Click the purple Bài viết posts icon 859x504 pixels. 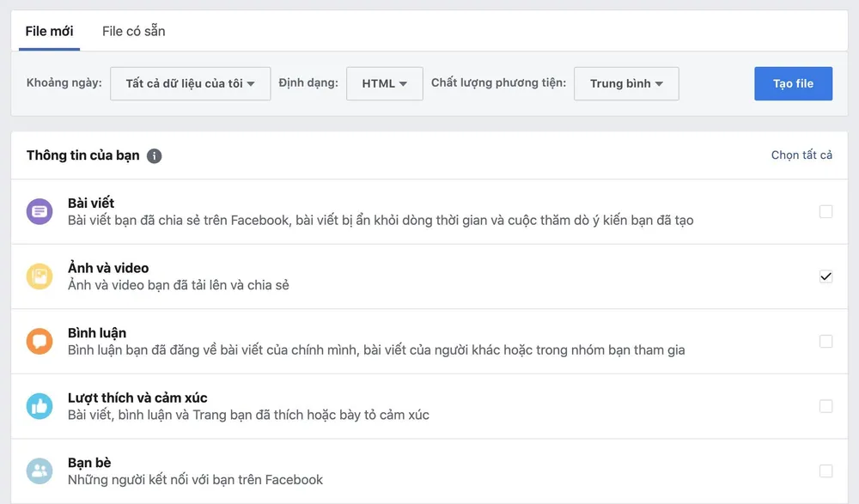40,211
